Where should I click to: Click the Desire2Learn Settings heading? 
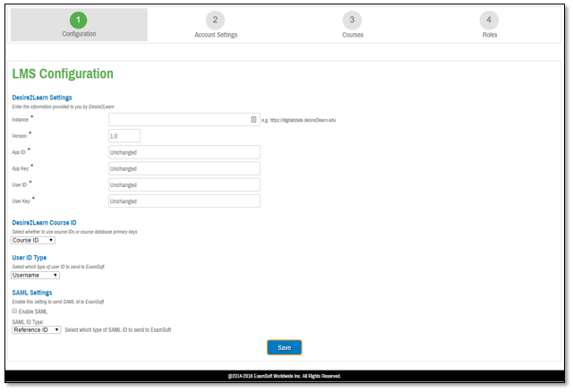tap(42, 98)
